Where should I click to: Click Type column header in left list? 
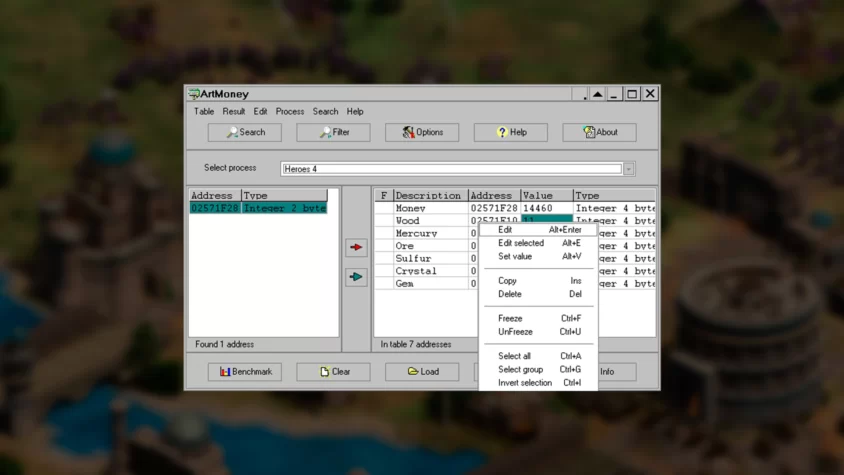(284, 195)
